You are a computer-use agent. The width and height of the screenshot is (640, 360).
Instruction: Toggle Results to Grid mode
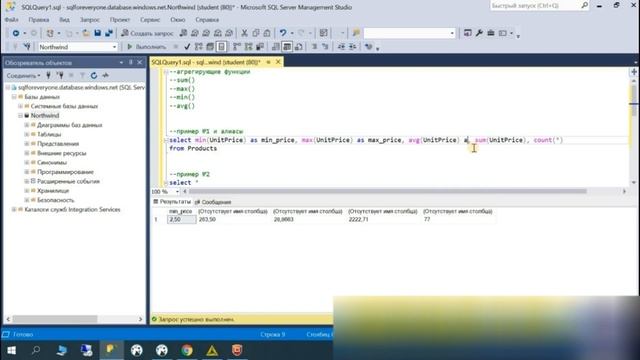click(x=287, y=47)
